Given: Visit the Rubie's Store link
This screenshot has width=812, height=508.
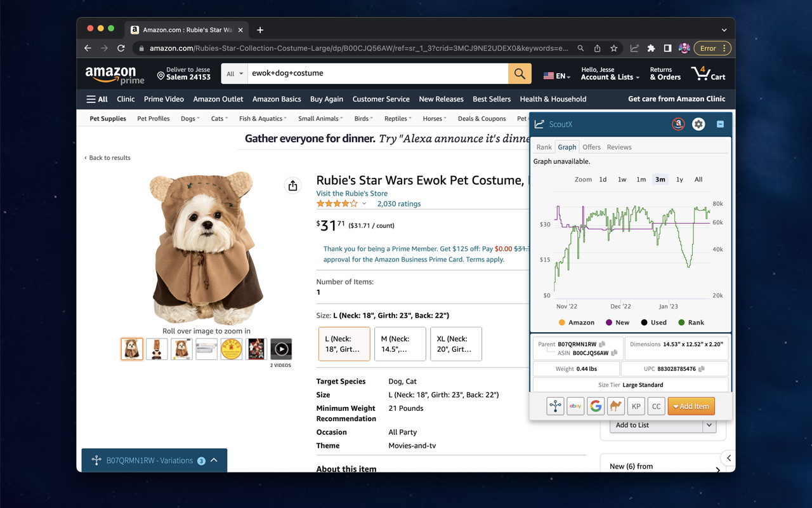Looking at the screenshot, I should [351, 194].
